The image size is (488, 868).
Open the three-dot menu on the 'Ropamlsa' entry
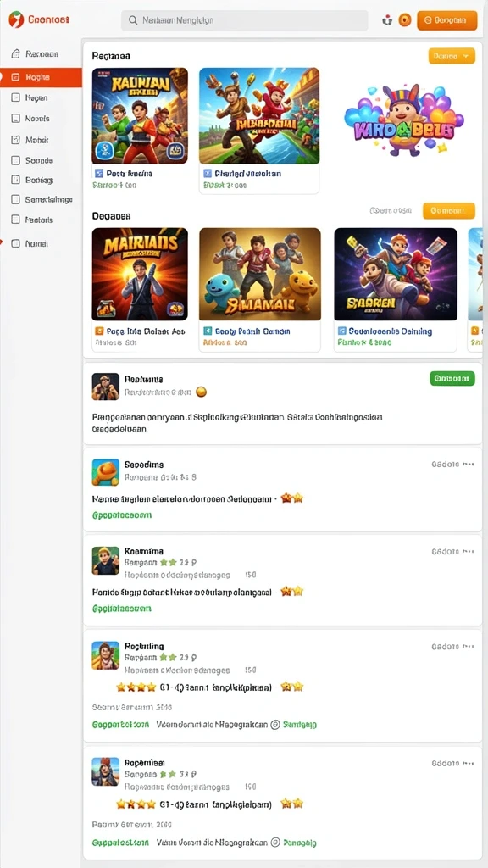468,763
